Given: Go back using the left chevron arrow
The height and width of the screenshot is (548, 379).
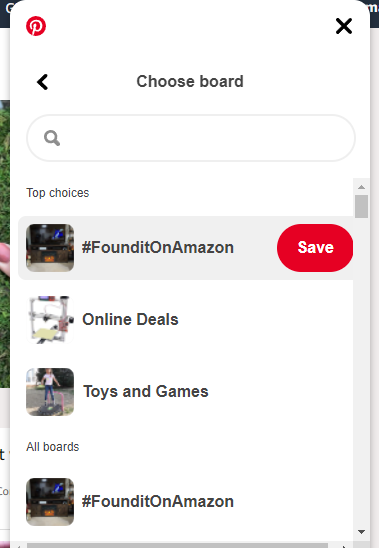Looking at the screenshot, I should coord(43,82).
